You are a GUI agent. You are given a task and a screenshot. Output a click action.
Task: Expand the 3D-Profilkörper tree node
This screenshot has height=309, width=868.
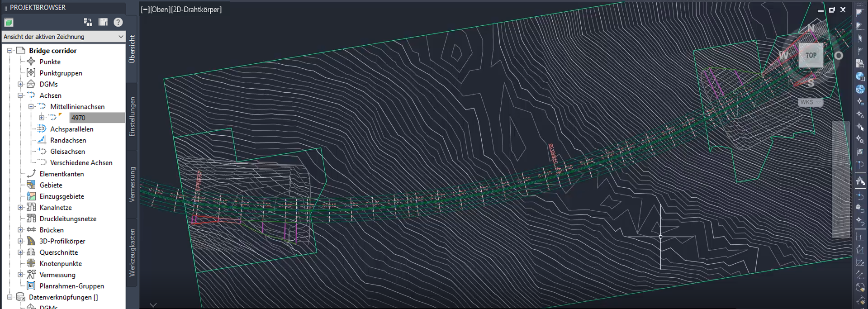point(20,241)
